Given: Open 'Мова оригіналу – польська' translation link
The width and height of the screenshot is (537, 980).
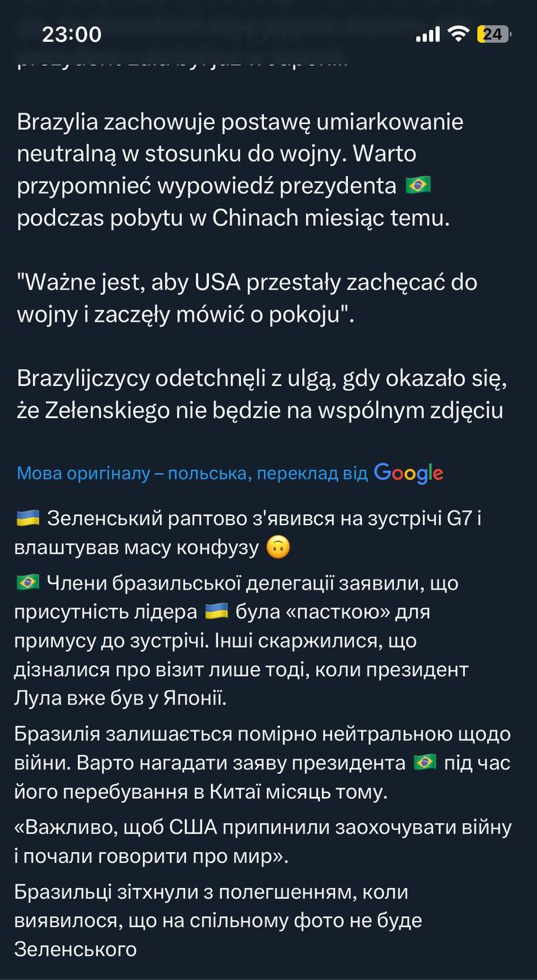Looking at the screenshot, I should tap(191, 473).
